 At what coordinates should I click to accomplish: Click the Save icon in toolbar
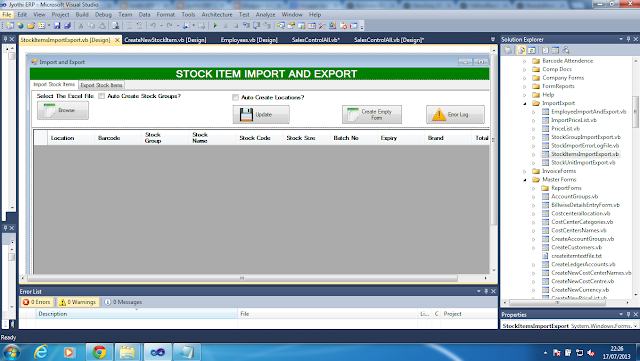[57, 25]
